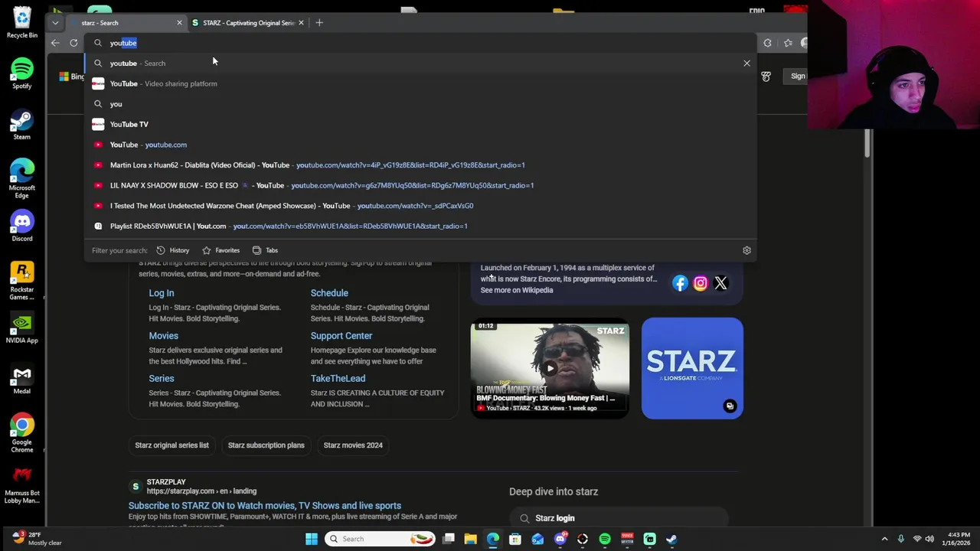
Task: Open 'Subscribe to STARZ ON' result link
Action: (x=265, y=506)
